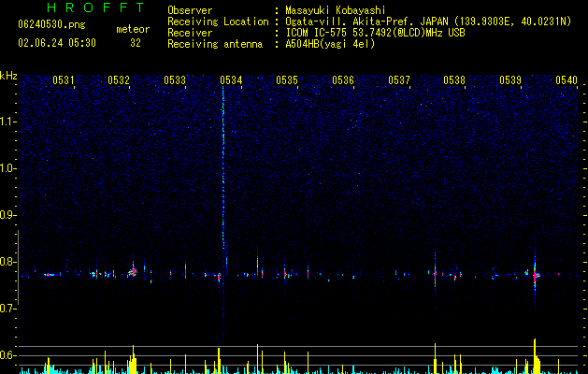Click the 0532 time marker
Viewport: 588px width, 374px height.
119,80
